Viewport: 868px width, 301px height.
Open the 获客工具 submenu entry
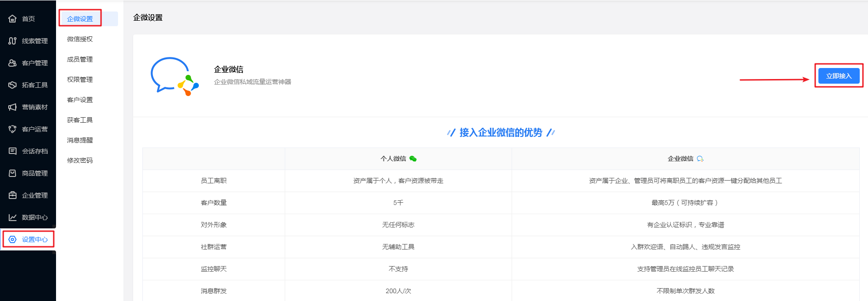click(80, 120)
